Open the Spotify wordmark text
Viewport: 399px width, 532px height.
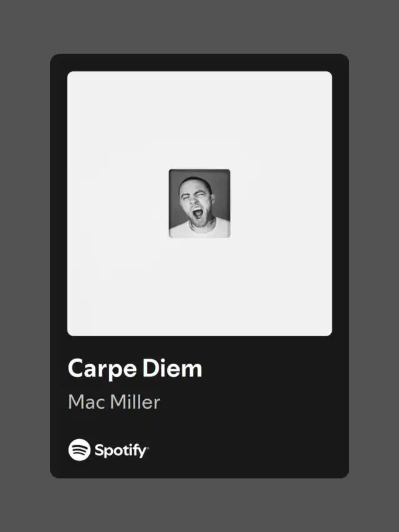pyautogui.click(x=121, y=450)
